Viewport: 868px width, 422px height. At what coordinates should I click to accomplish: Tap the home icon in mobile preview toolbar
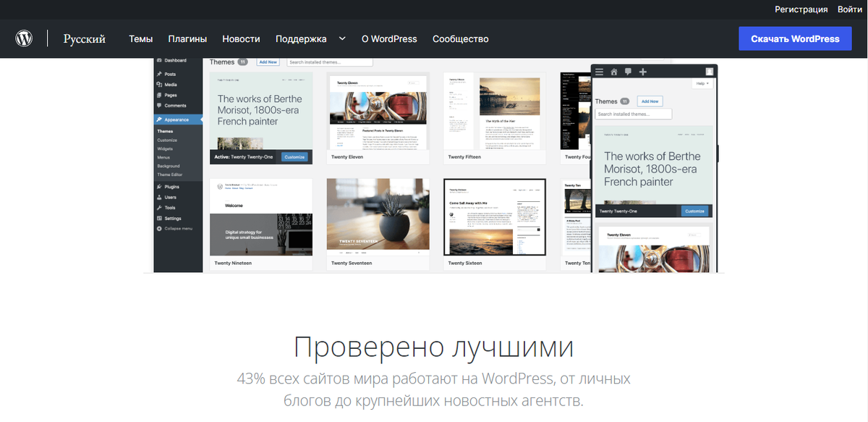click(614, 72)
